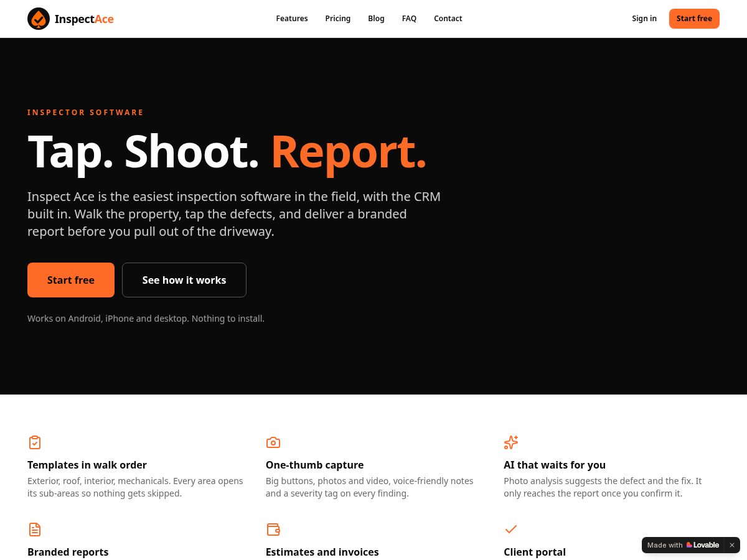Click the Lovable heart logo in badge

[x=689, y=545]
